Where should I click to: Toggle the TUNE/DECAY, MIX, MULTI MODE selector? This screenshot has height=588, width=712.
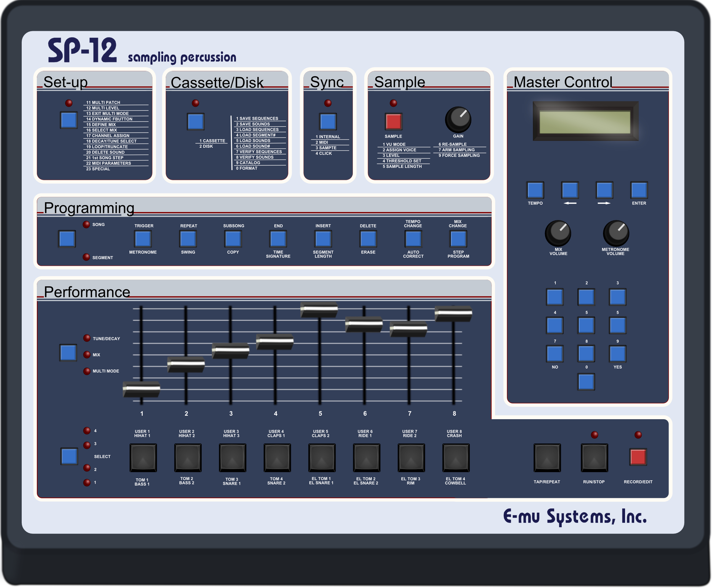68,353
